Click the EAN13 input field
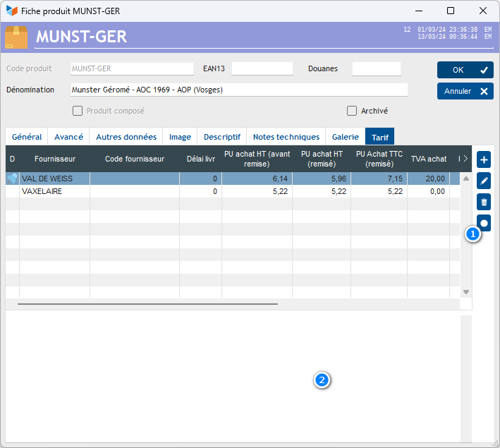500x448 pixels. click(x=262, y=69)
